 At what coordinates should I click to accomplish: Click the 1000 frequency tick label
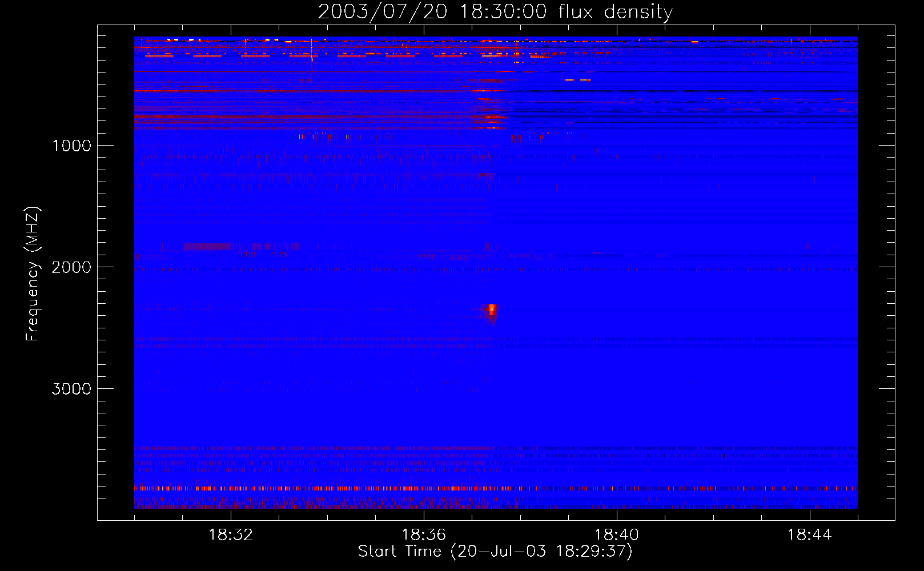coord(71,146)
